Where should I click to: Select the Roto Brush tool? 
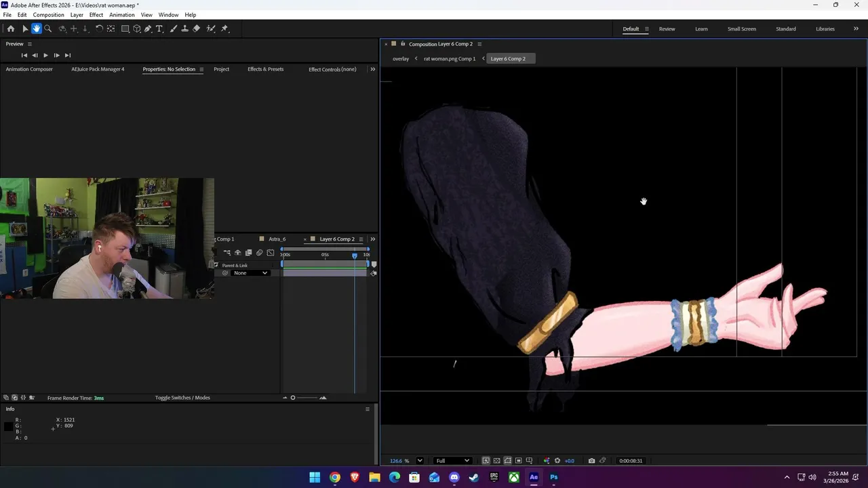[211, 28]
